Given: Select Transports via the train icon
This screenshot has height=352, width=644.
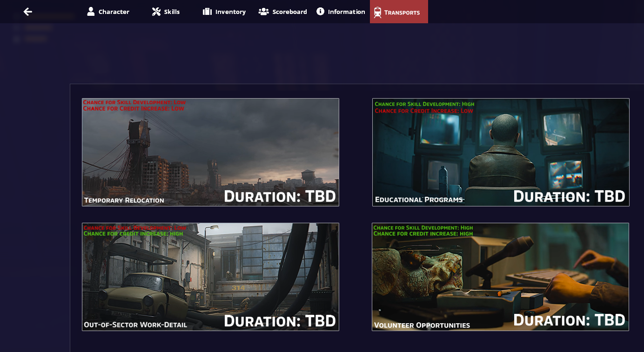Looking at the screenshot, I should 377,12.
